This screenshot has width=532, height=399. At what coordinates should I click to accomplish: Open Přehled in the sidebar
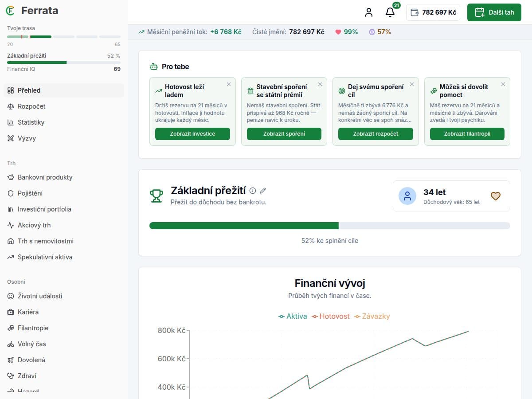pyautogui.click(x=64, y=90)
